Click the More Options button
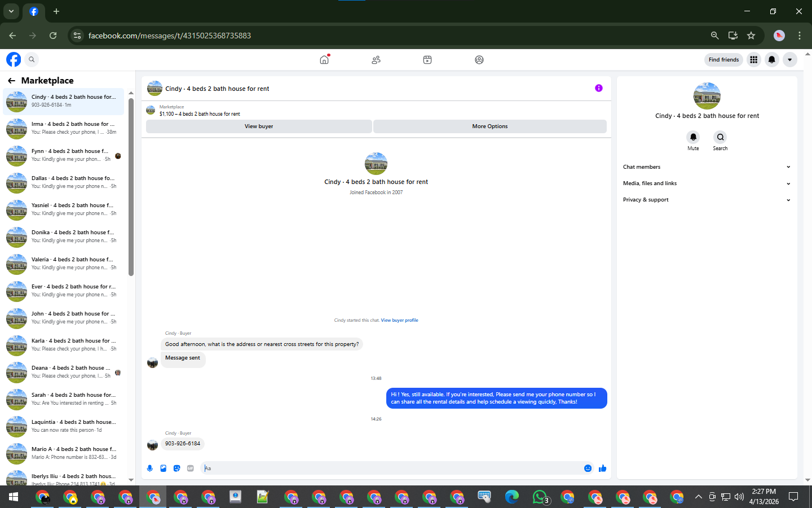This screenshot has height=508, width=812. [490, 126]
